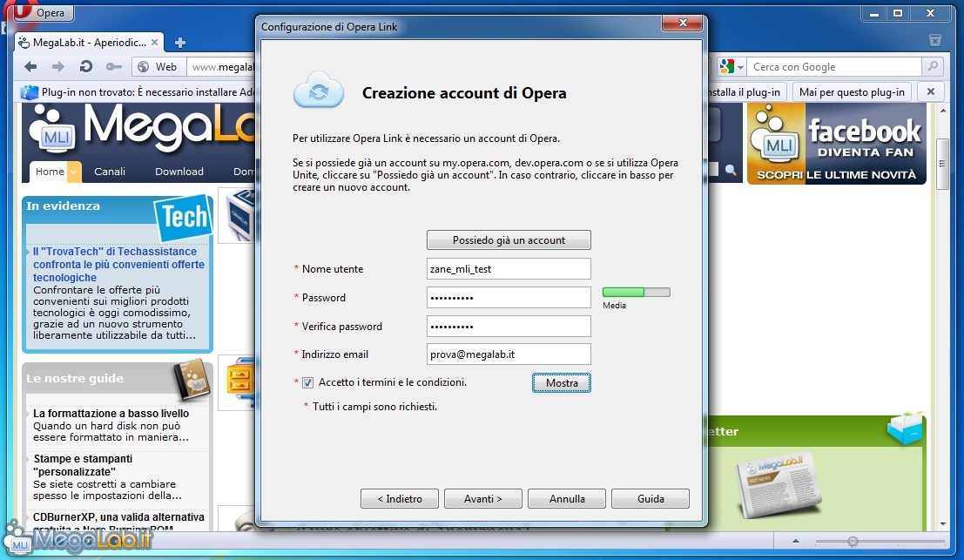Screen dimensions: 964x560
Task: Click the Forward arrow in Opera toolbar
Action: point(58,66)
